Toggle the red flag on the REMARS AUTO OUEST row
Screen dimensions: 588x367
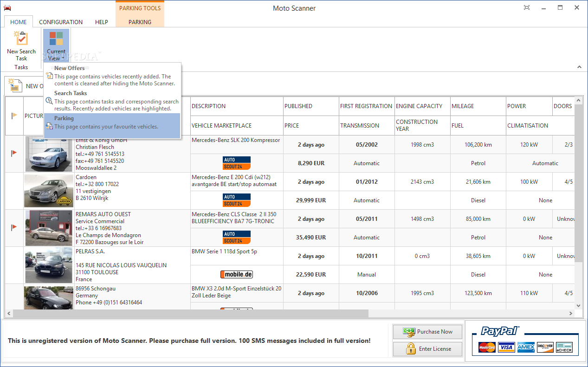click(14, 227)
